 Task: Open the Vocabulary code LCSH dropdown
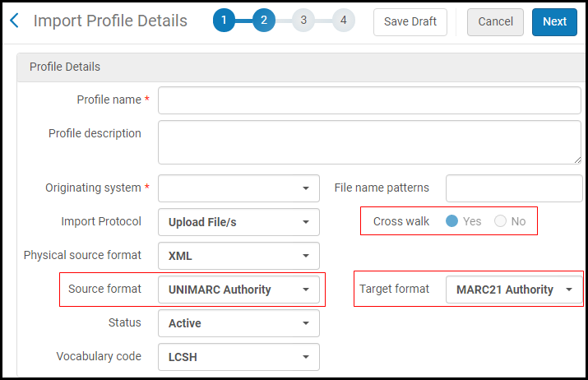coord(238,357)
